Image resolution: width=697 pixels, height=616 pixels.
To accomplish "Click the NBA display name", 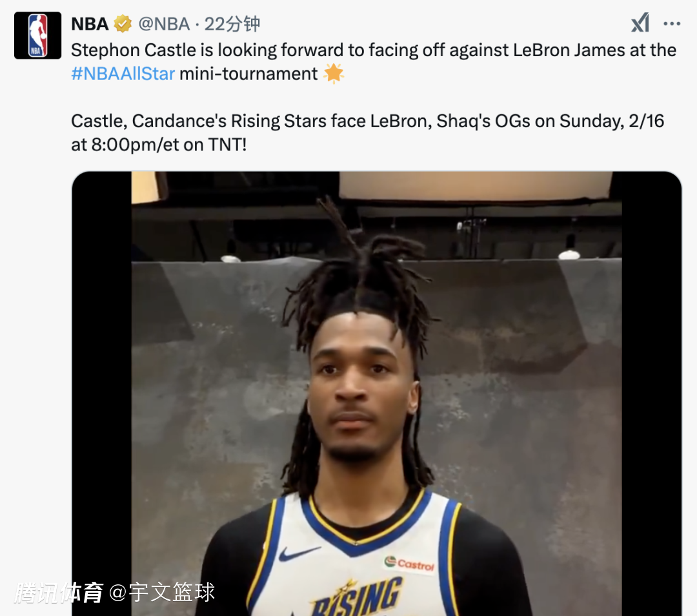I will click(x=90, y=24).
